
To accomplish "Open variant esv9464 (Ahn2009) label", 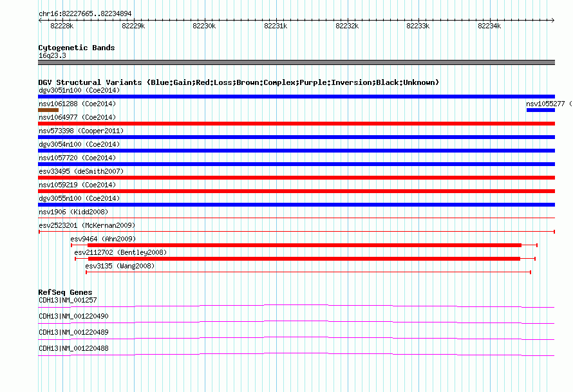I will point(103,239).
